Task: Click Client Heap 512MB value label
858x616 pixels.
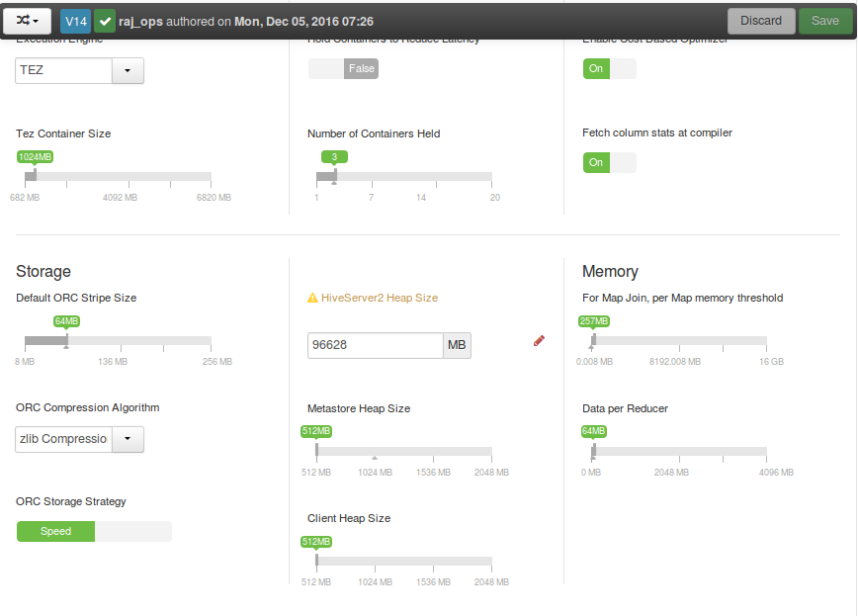Action: 316,542
